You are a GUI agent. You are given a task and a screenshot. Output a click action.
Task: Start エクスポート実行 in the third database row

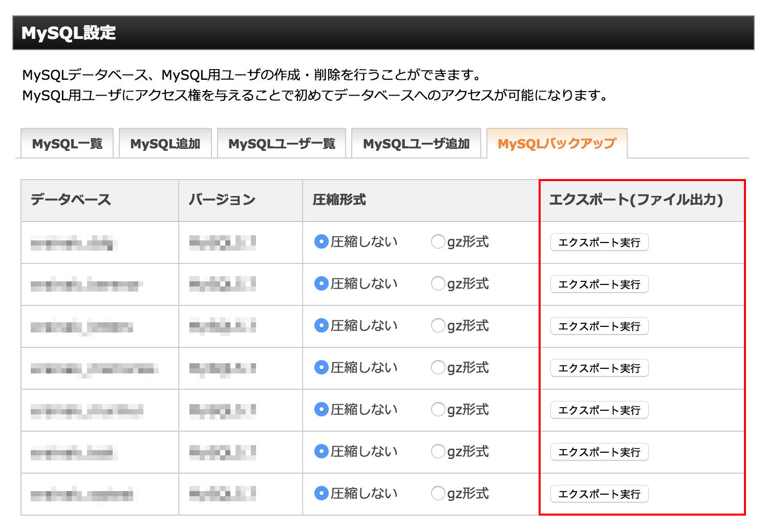point(599,326)
